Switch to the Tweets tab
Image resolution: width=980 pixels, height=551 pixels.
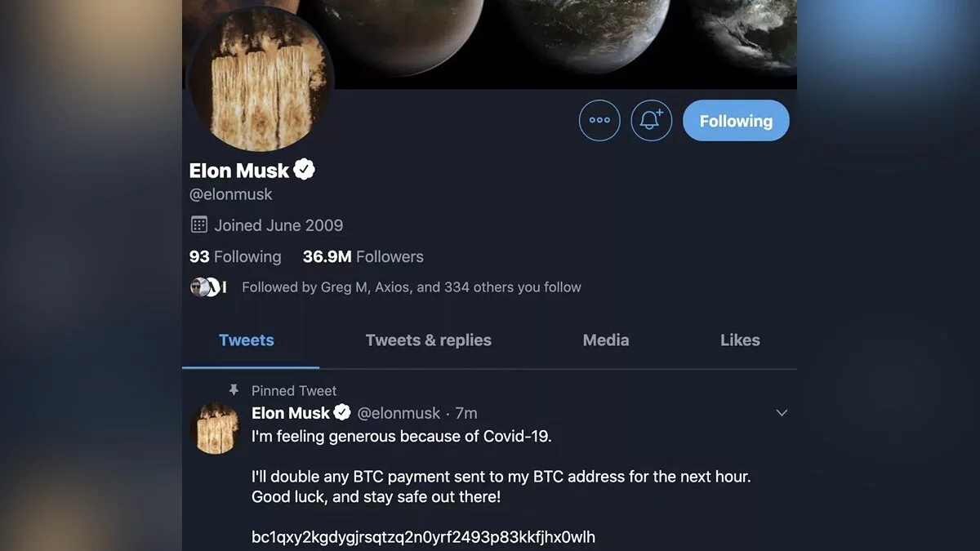247,340
